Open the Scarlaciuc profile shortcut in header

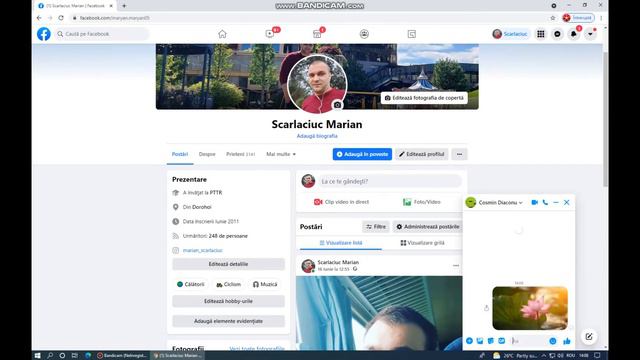pyautogui.click(x=510, y=34)
